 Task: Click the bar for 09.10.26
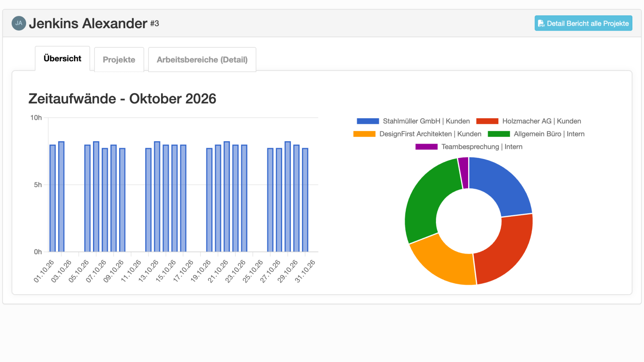[x=122, y=200]
